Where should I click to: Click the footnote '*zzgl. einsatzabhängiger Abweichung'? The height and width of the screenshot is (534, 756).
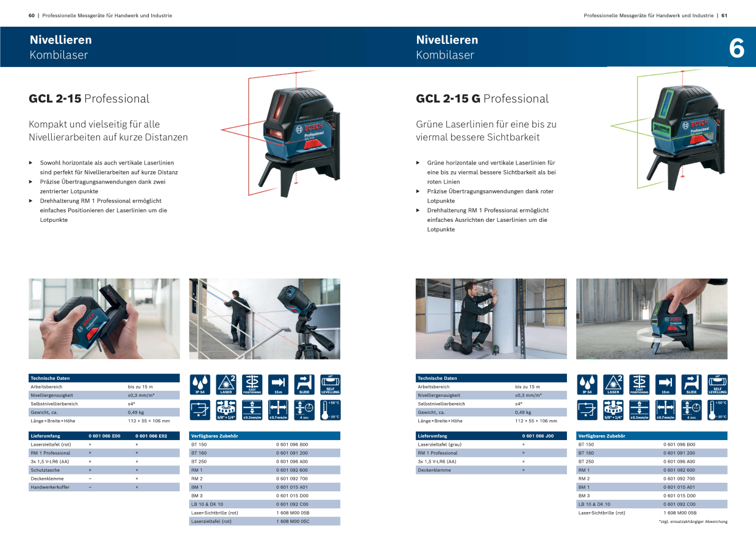(693, 521)
